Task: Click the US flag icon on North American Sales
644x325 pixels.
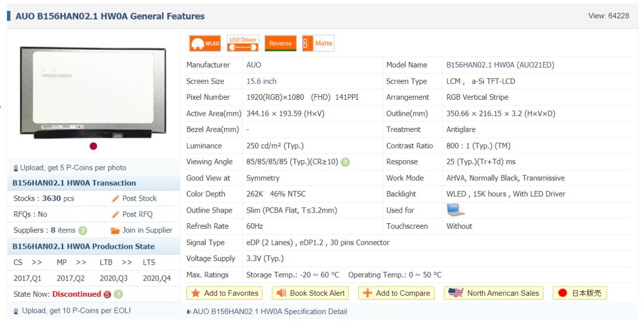Action: coord(455,293)
